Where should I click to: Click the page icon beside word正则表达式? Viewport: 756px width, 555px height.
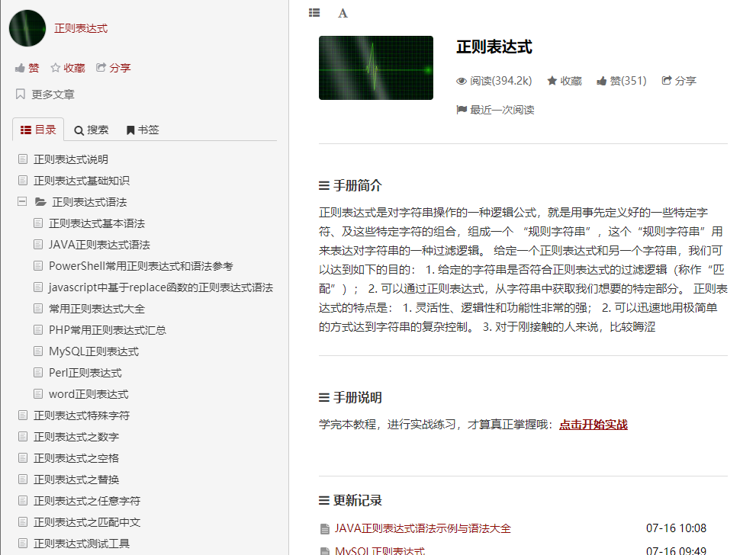pyautogui.click(x=38, y=393)
